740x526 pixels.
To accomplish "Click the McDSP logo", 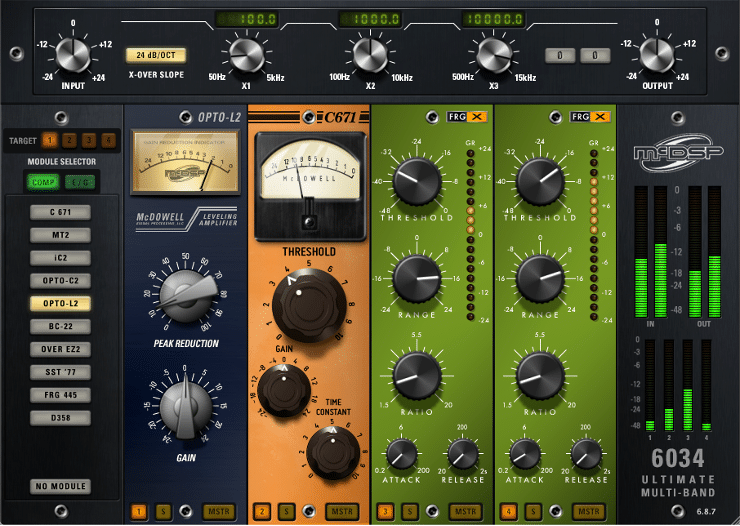I will pyautogui.click(x=676, y=155).
